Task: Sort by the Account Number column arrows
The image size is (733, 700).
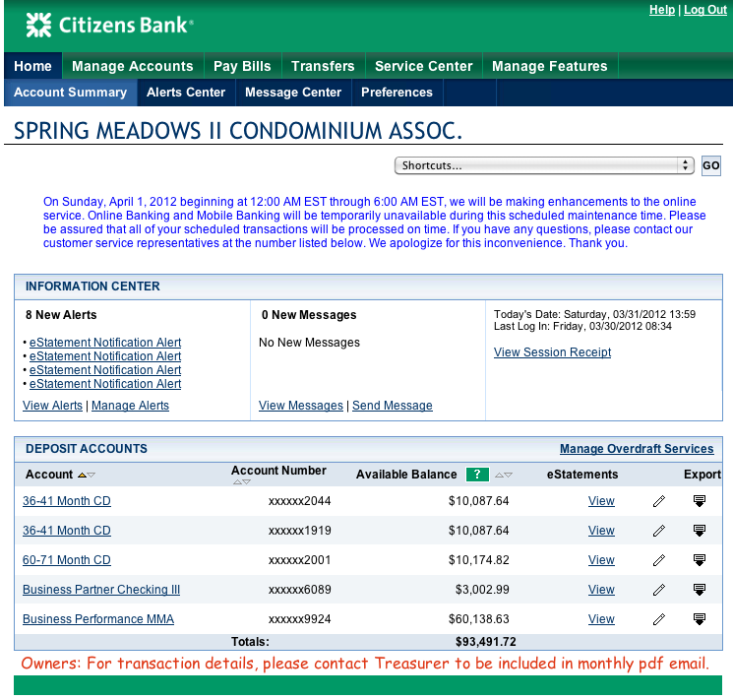Action: click(x=242, y=482)
